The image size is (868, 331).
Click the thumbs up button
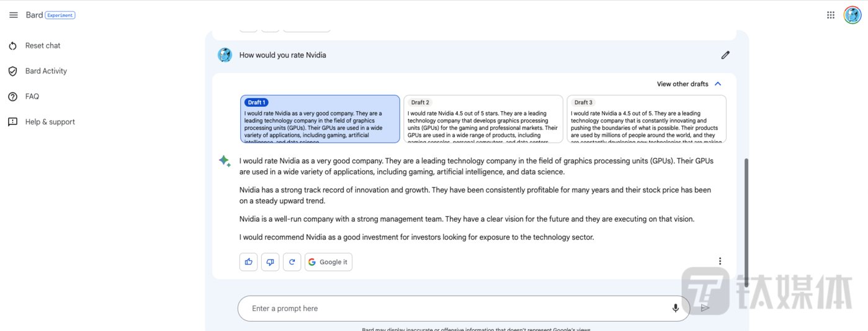248,262
